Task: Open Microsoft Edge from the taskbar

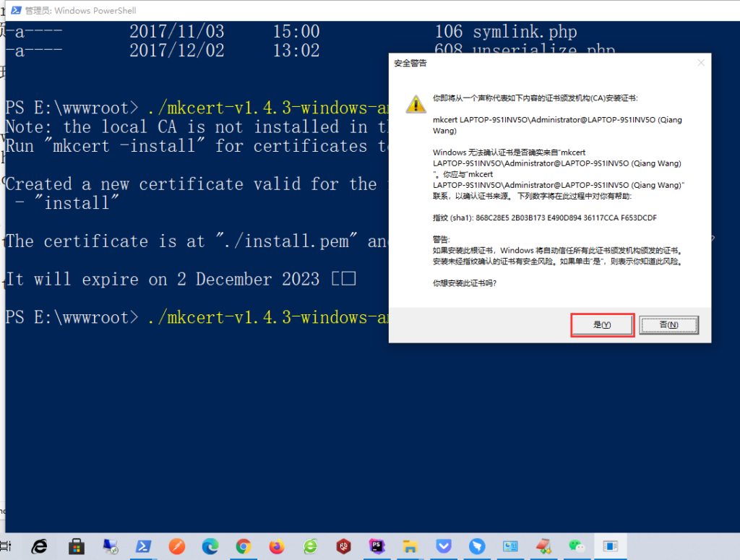Action: 210,546
